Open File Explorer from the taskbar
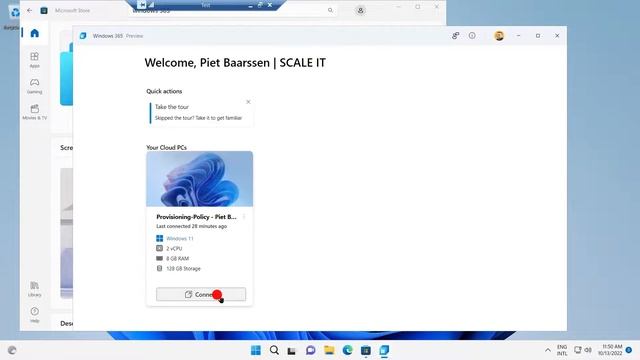The width and height of the screenshot is (640, 360). pyautogui.click(x=329, y=350)
